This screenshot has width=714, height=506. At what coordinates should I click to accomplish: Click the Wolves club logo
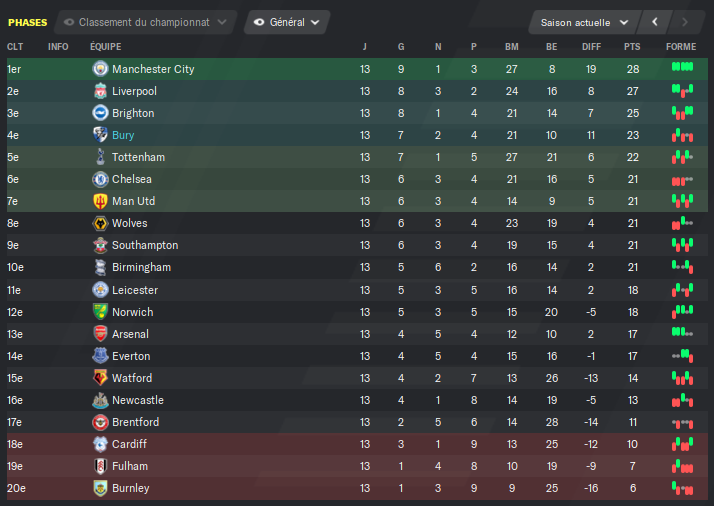pos(100,223)
